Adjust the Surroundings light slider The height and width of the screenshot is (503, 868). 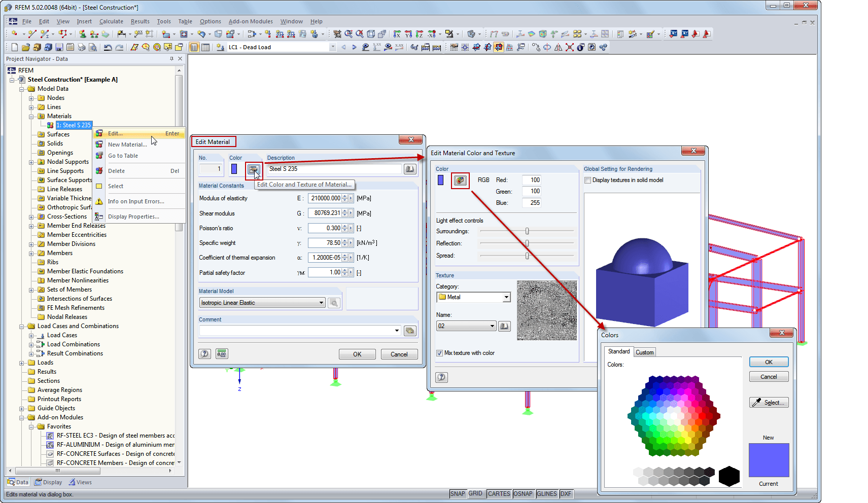click(527, 231)
